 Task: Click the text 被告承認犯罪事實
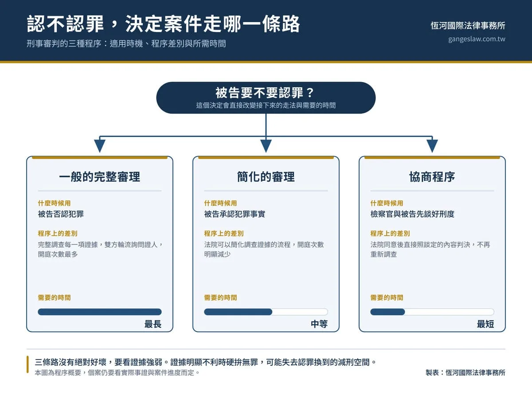235,214
